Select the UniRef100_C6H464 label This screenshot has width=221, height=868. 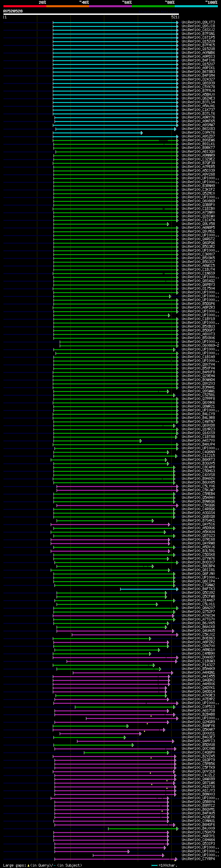[198, 840]
